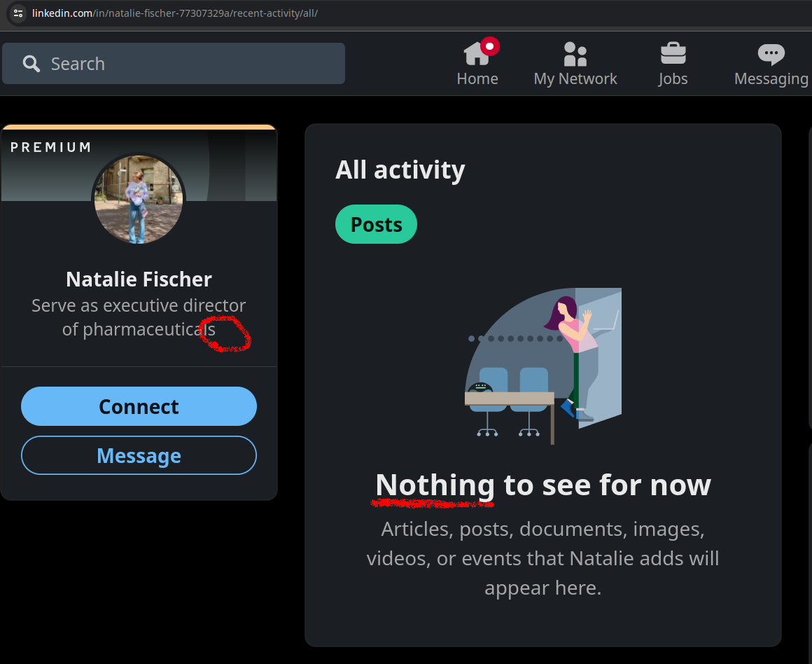Click the 'Articles, posts, documents' description text
The image size is (812, 664).
[x=543, y=558]
